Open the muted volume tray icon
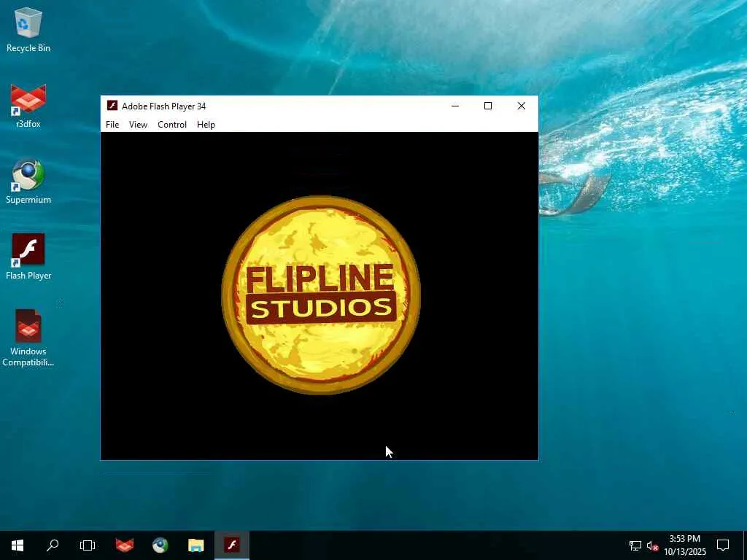 pyautogui.click(x=652, y=545)
